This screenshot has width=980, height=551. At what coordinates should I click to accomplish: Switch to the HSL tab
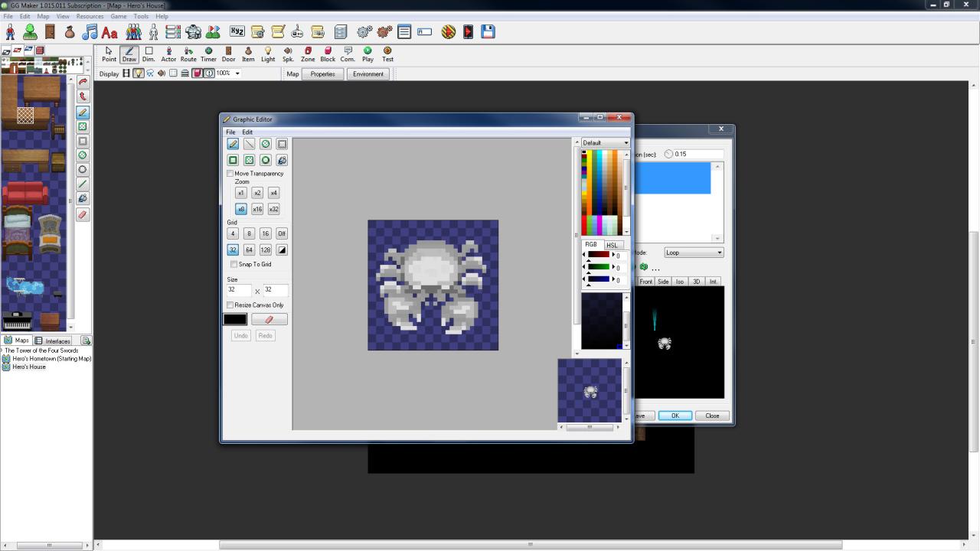tap(612, 245)
